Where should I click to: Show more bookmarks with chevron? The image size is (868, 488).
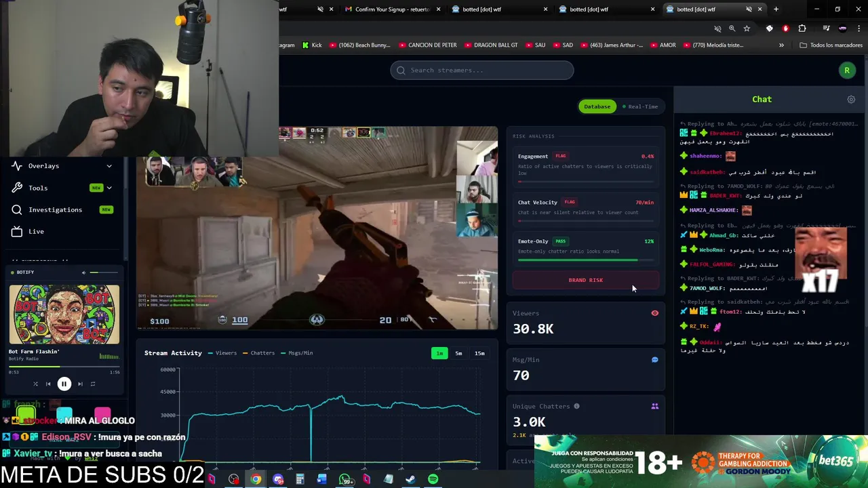781,45
